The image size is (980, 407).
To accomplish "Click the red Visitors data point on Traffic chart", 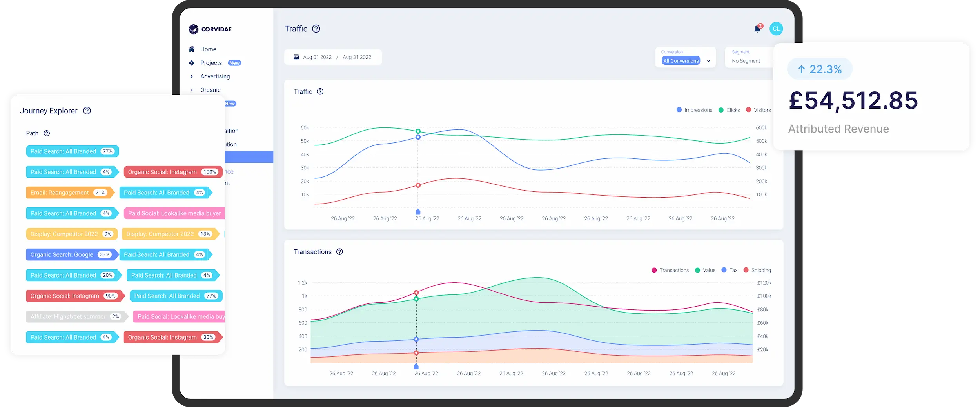I will point(418,185).
